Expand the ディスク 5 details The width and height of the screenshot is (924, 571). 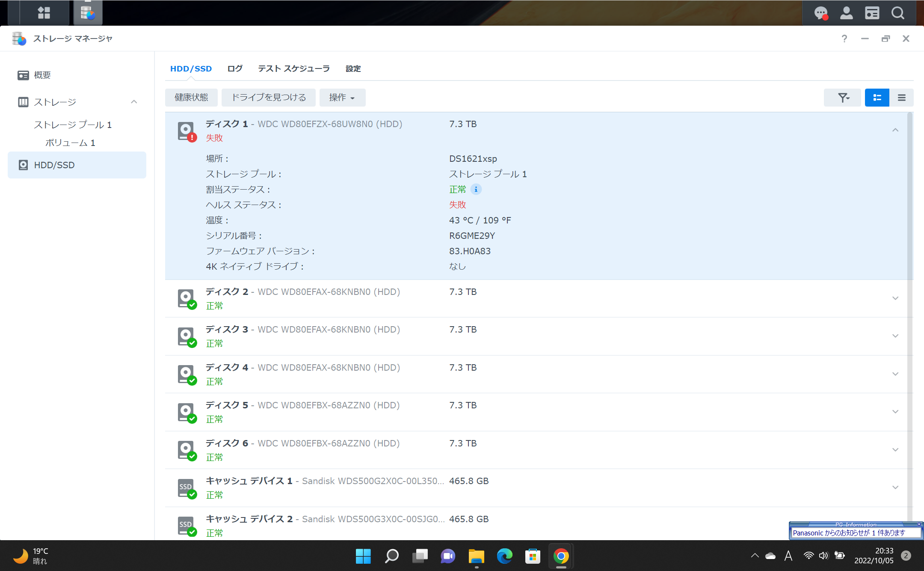tap(895, 412)
